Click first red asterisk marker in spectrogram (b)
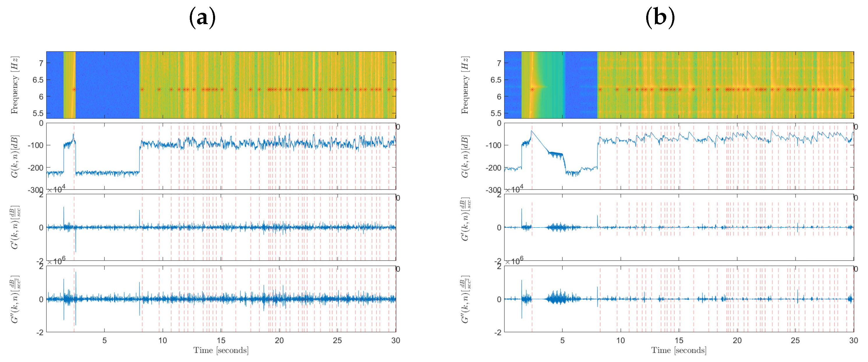The width and height of the screenshot is (868, 362). point(532,90)
